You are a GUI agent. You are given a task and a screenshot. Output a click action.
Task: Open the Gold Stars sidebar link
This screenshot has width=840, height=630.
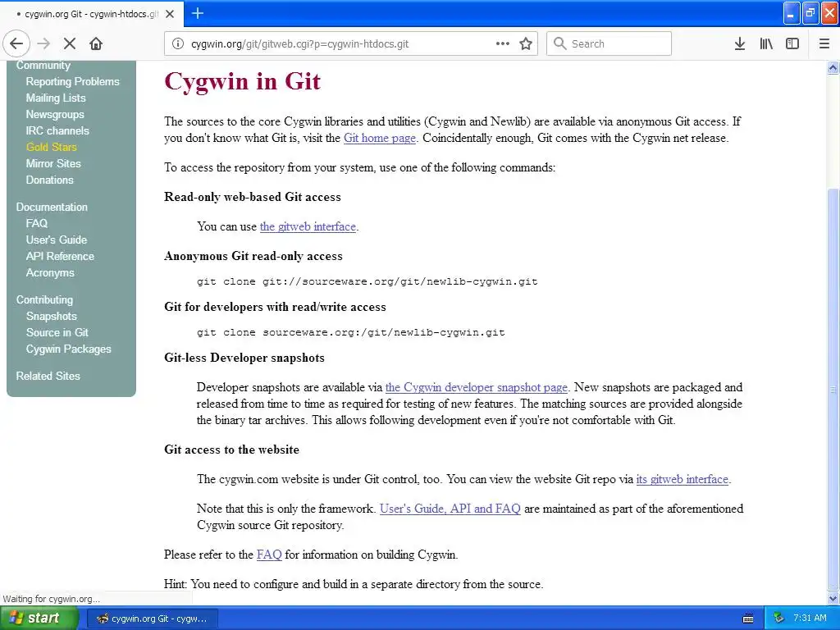click(x=52, y=148)
